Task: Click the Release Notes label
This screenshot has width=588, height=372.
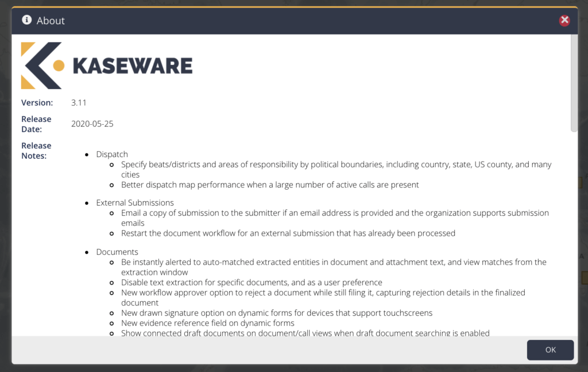Action: click(x=36, y=151)
